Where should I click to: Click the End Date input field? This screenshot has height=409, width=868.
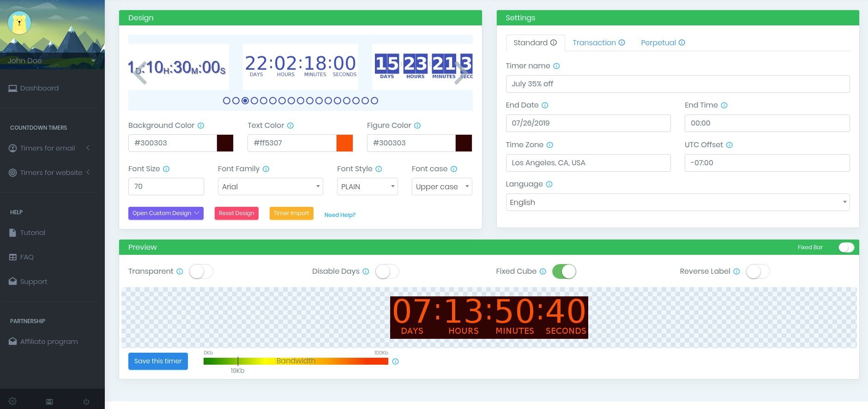tap(588, 123)
